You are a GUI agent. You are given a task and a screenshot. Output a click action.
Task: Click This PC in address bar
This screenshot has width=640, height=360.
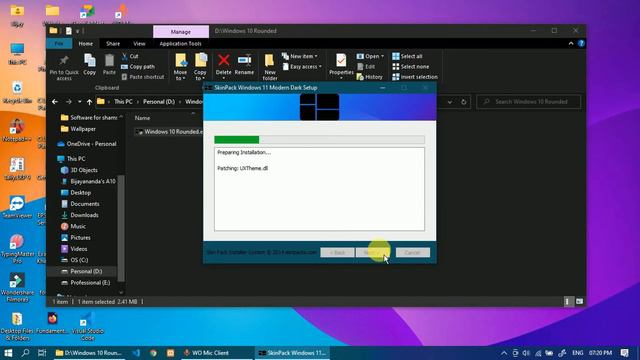pyautogui.click(x=123, y=102)
